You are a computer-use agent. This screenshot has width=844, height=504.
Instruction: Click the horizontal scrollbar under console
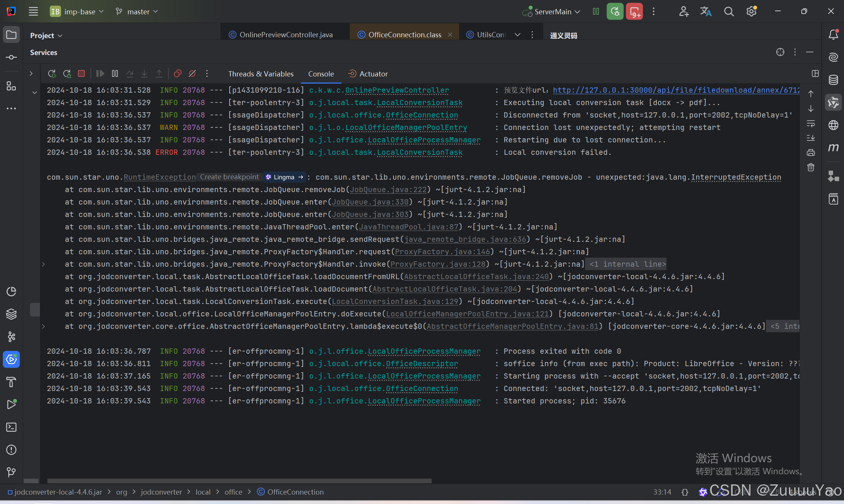pos(239,481)
